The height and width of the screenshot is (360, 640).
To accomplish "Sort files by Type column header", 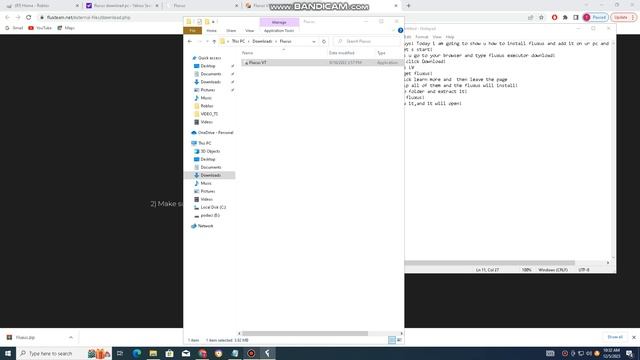I will click(x=381, y=53).
